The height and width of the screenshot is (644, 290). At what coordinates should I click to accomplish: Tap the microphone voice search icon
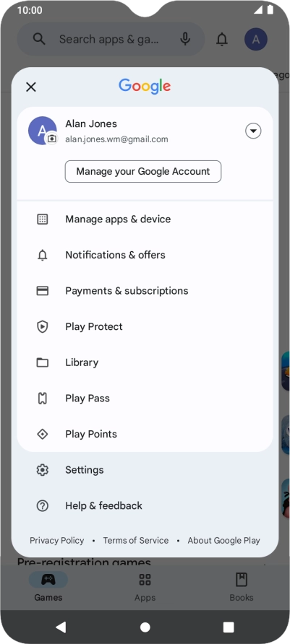point(186,39)
